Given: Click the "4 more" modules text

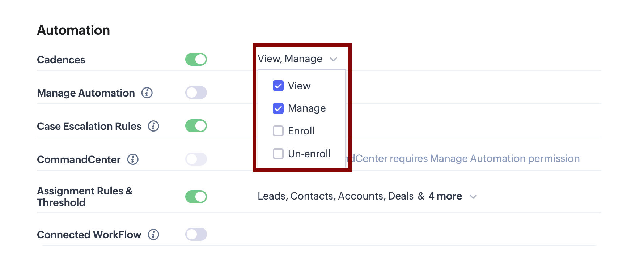Looking at the screenshot, I should click(445, 196).
